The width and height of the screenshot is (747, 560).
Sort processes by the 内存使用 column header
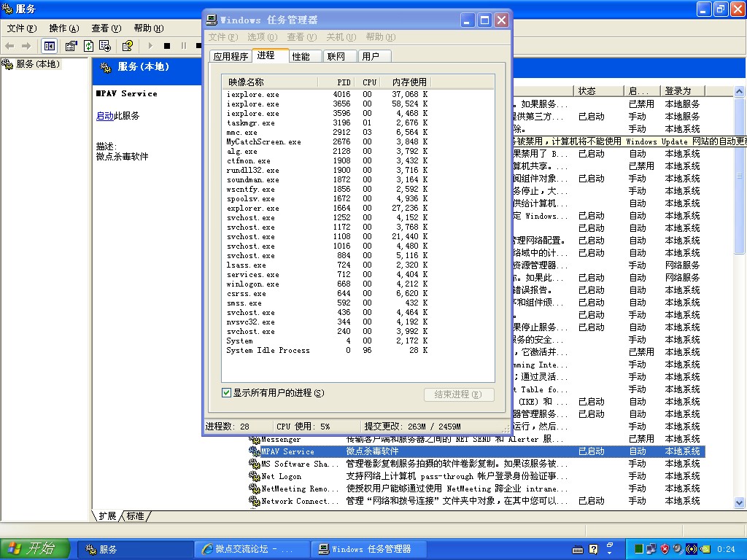coord(407,82)
